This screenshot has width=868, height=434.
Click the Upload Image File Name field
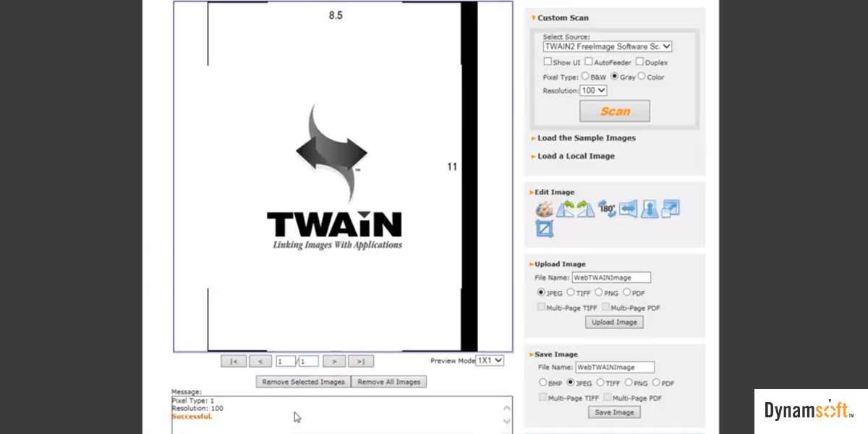click(x=611, y=277)
